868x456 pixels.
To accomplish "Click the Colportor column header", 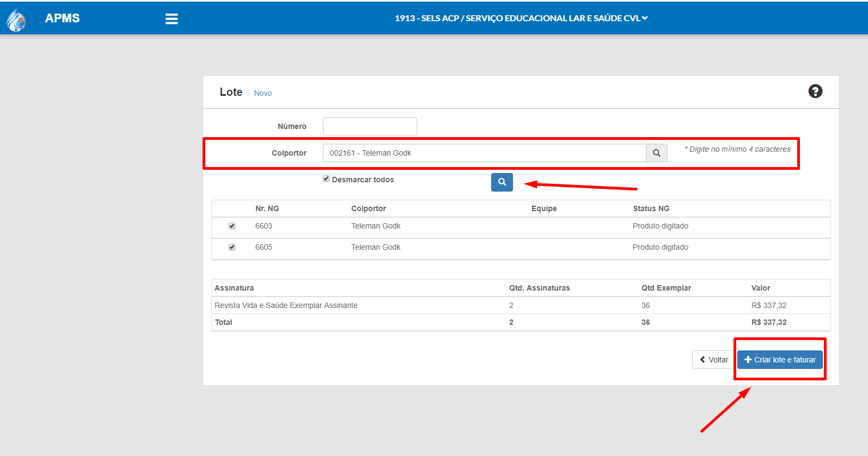I will point(369,208).
